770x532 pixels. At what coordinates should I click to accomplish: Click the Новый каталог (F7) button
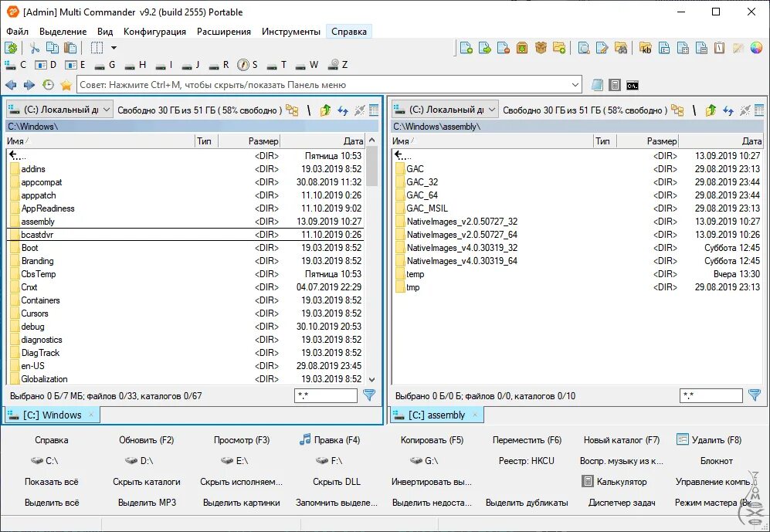tap(622, 440)
